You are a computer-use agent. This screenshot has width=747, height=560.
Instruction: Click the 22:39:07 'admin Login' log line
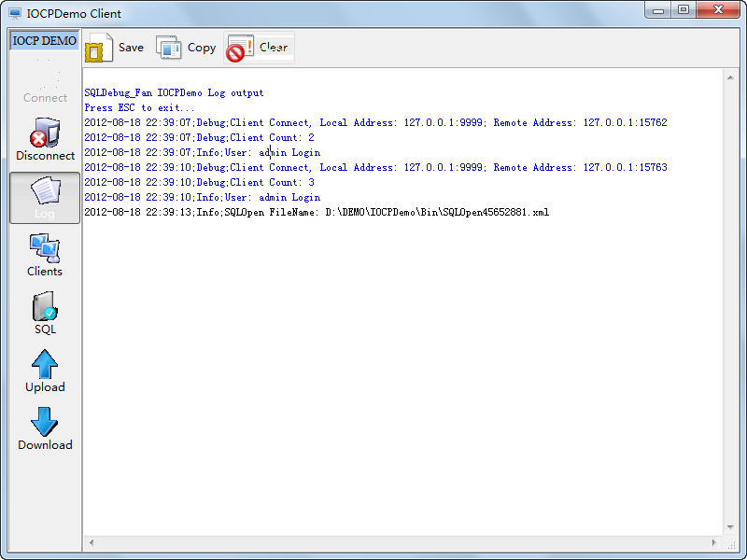point(203,153)
